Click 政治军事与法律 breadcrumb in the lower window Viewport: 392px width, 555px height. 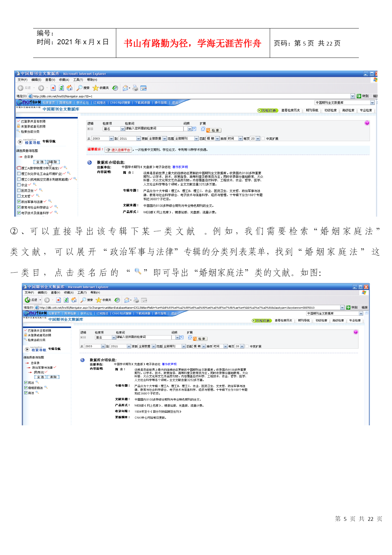tap(42, 367)
